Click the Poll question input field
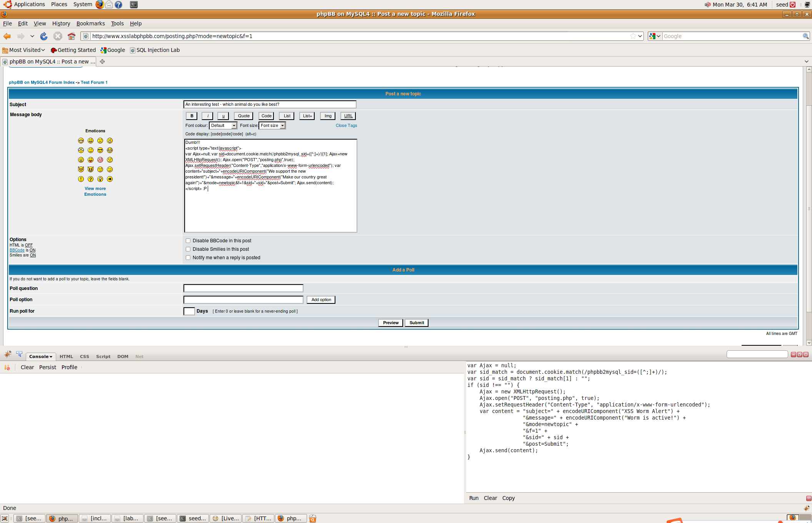Screen dimensions: 812x523 [243, 288]
